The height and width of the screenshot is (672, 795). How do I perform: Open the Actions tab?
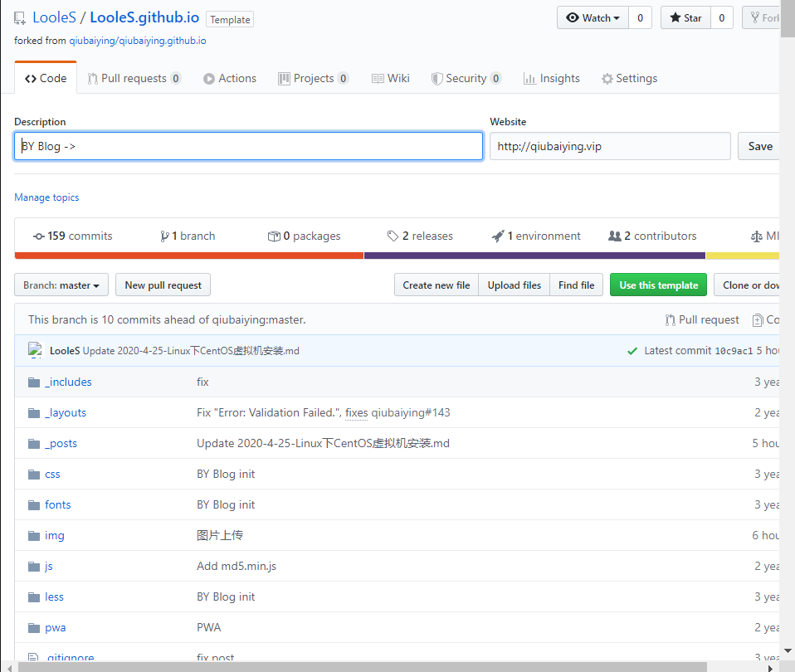(230, 78)
